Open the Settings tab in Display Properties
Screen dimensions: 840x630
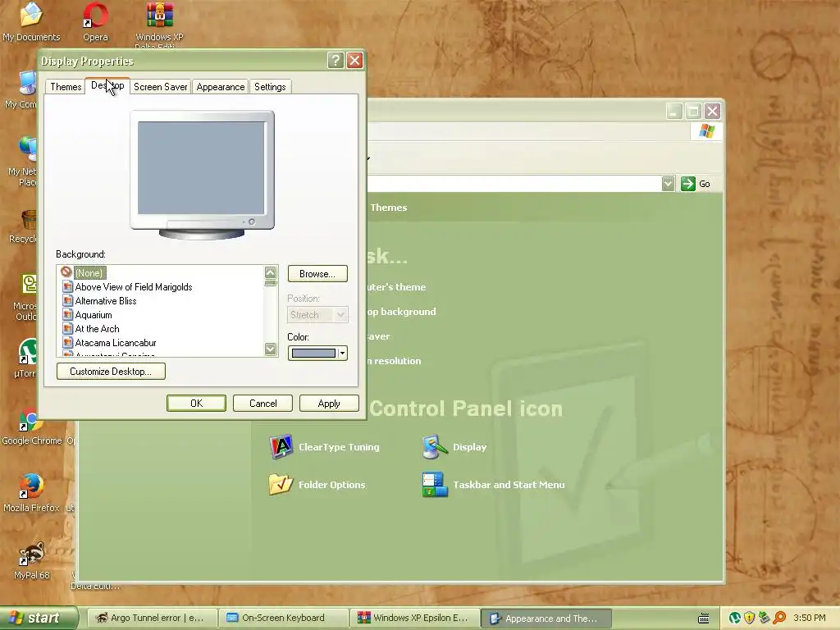pos(270,87)
